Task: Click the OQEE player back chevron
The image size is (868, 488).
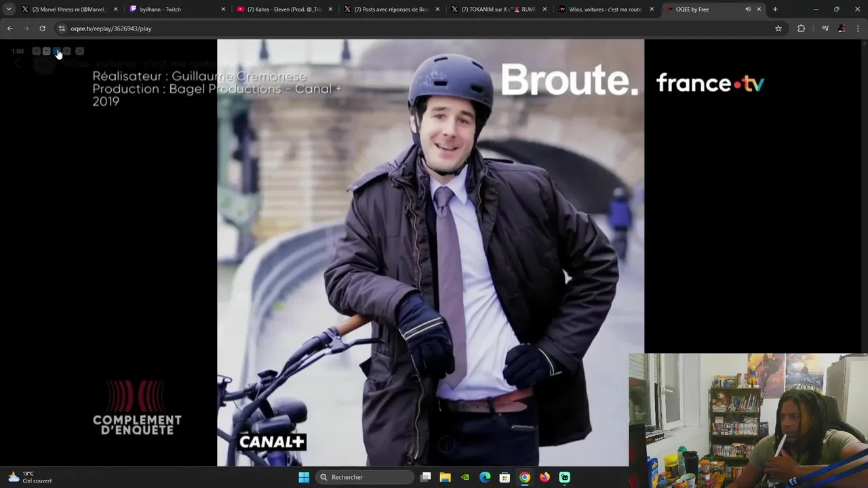Action: (18, 64)
